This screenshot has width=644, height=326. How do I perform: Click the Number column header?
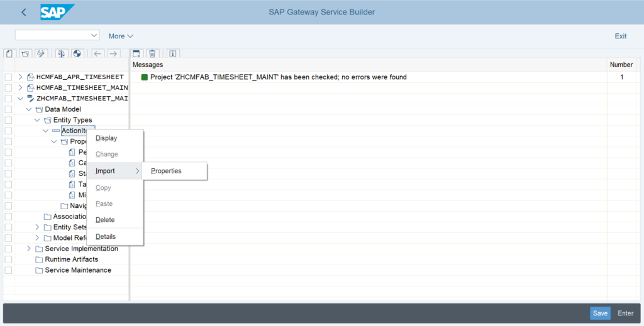(x=621, y=65)
